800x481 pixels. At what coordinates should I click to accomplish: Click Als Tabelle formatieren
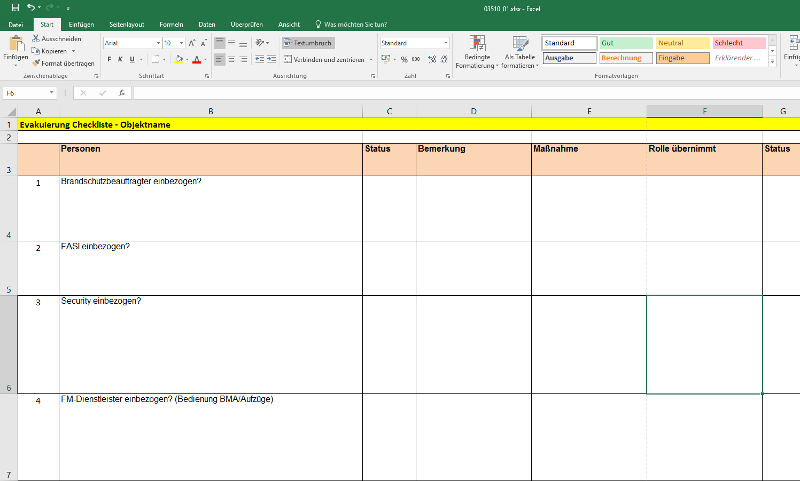coord(520,52)
